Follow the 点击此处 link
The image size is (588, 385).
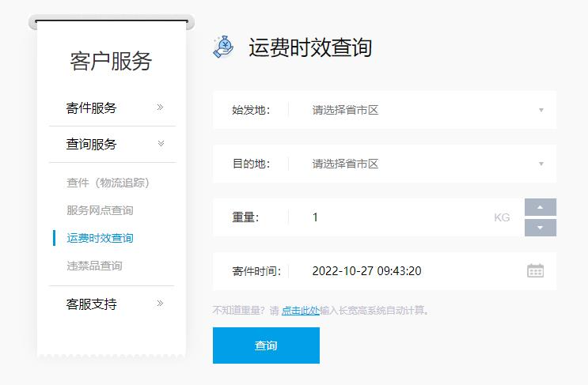coord(301,311)
